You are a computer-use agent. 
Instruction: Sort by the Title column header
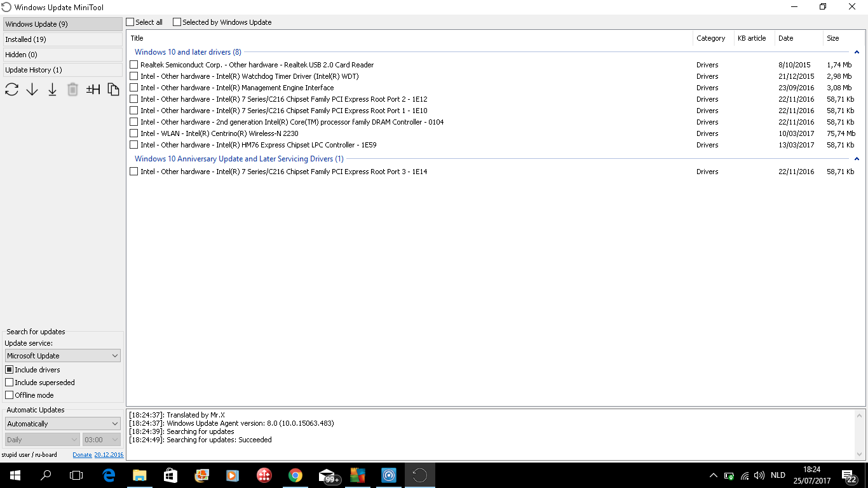coord(410,38)
